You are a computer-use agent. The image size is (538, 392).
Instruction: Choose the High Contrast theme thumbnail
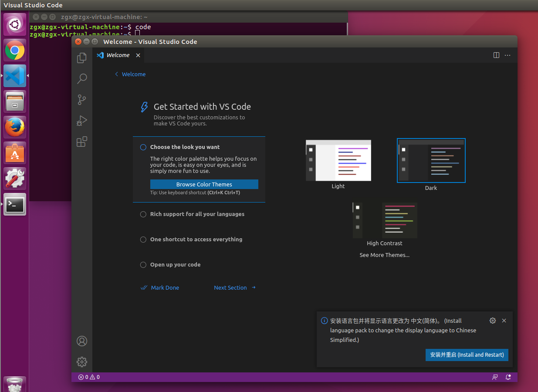pyautogui.click(x=385, y=220)
